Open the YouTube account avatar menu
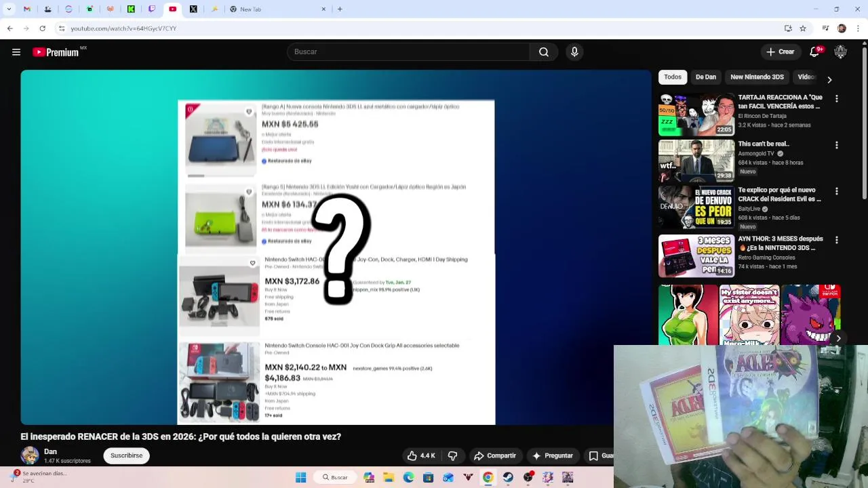868x488 pixels. (841, 52)
